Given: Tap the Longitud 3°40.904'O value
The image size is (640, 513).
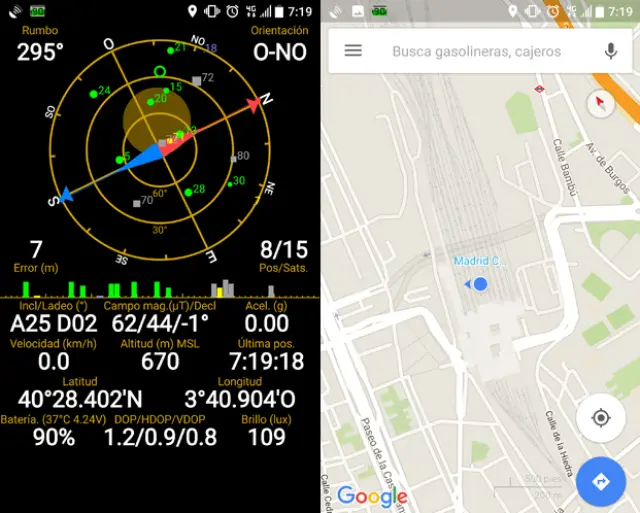Looking at the screenshot, I should click(x=240, y=399).
